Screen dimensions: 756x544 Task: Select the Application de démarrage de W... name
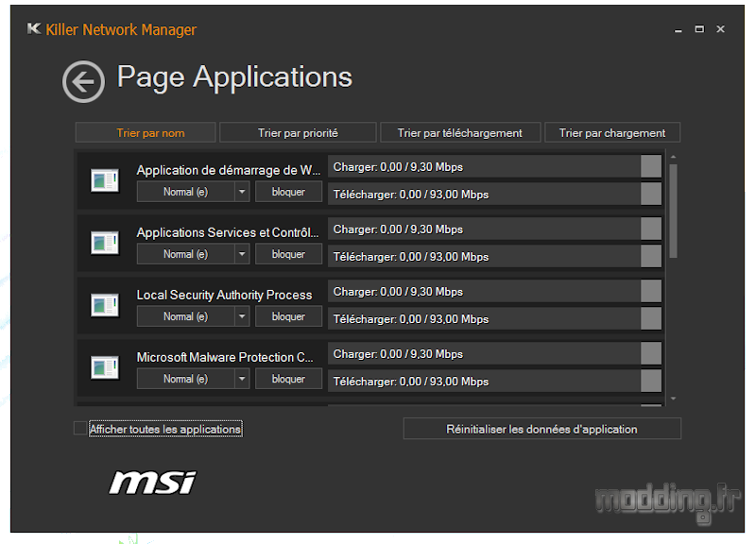pos(229,170)
